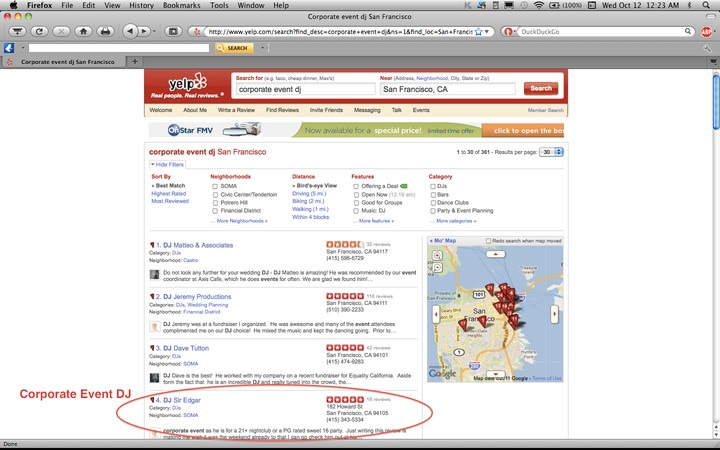
Task: Open the Wi-Fi status menu
Action: [x=539, y=6]
